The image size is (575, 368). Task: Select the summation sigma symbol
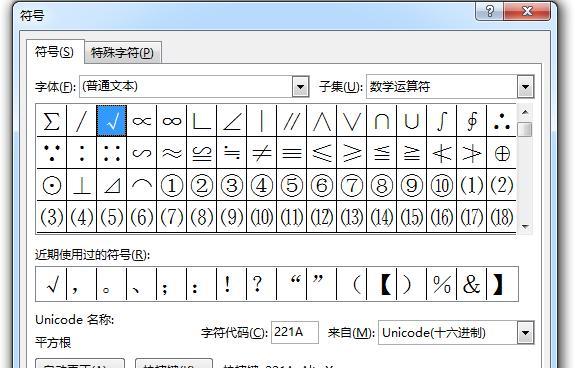tap(51, 121)
